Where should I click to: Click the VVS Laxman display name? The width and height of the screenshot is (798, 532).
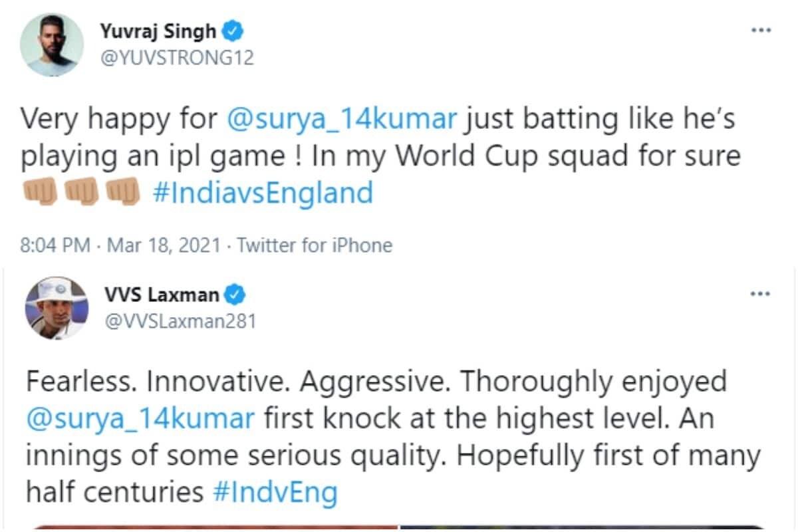click(162, 293)
